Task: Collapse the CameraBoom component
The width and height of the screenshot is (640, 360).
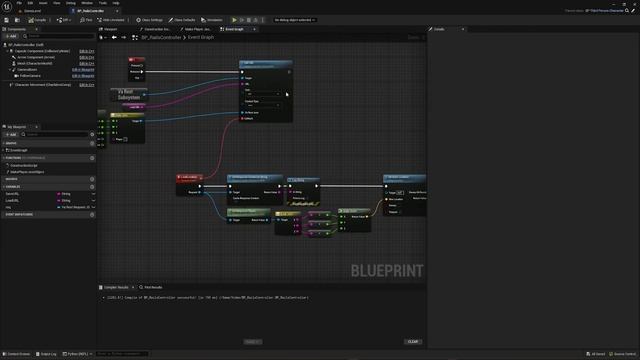Action: click(x=9, y=70)
